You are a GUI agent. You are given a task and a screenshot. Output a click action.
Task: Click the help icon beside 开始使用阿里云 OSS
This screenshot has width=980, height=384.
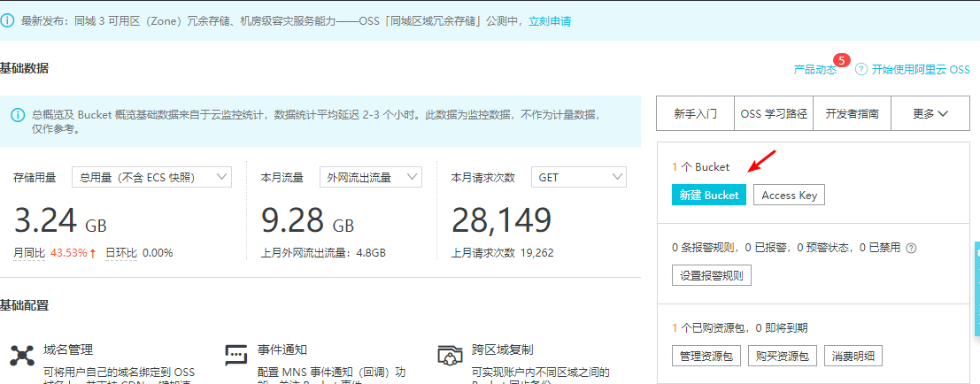pyautogui.click(x=860, y=69)
